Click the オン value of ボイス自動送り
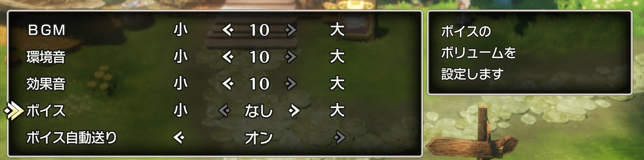The width and height of the screenshot is (644, 160). pyautogui.click(x=259, y=138)
